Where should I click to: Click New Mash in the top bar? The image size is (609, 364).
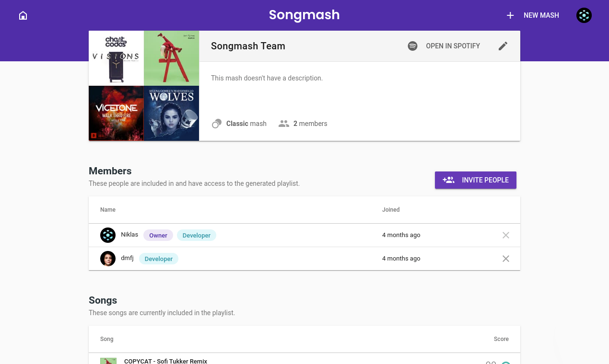(x=541, y=15)
